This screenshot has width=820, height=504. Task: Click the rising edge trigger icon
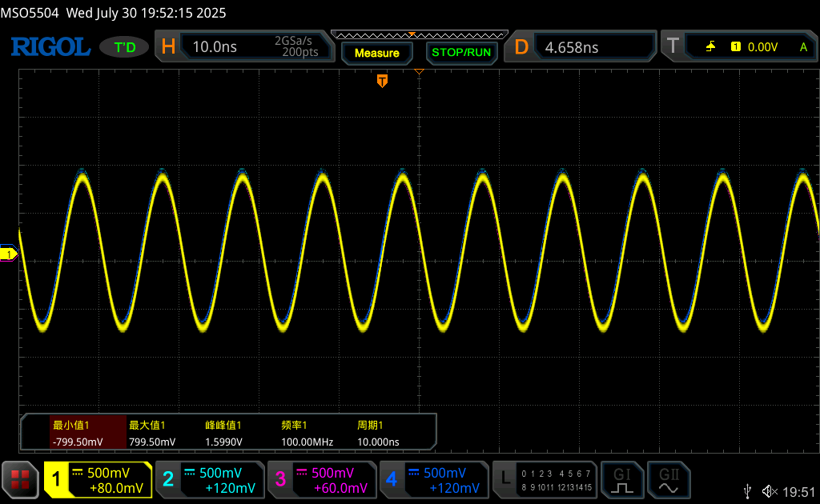(710, 47)
